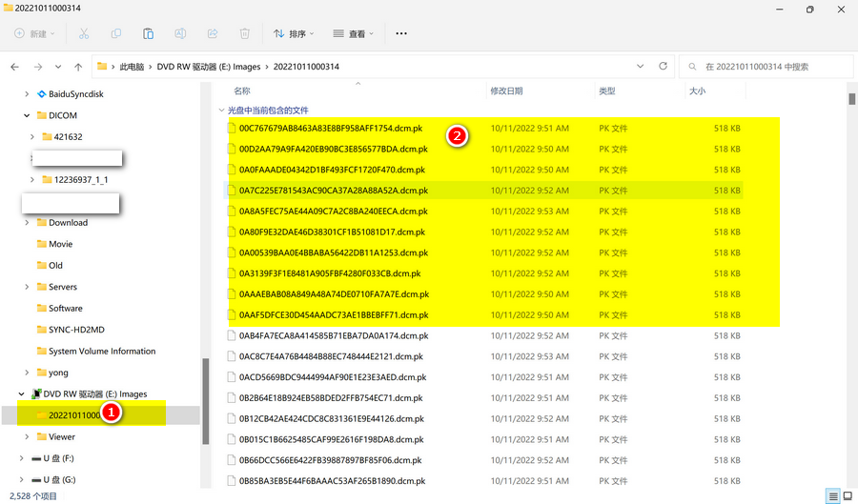This screenshot has height=504, width=858.
Task: Click the Cut scissors icon
Action: 84,34
